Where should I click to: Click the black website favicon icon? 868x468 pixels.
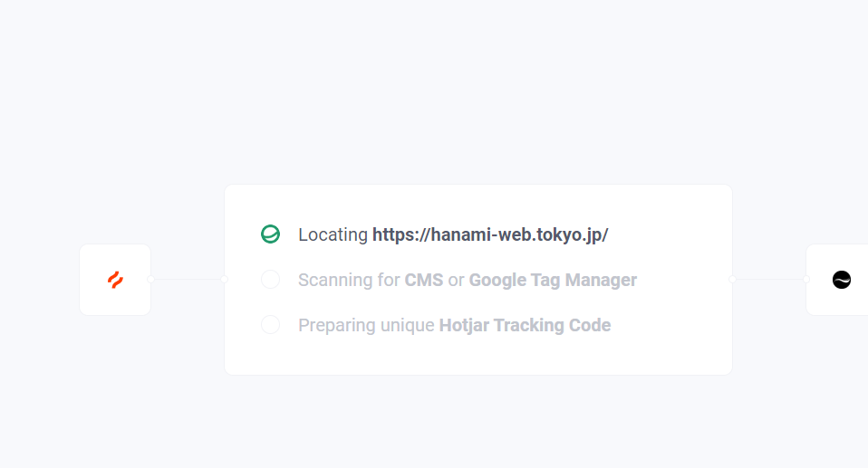[x=842, y=280]
